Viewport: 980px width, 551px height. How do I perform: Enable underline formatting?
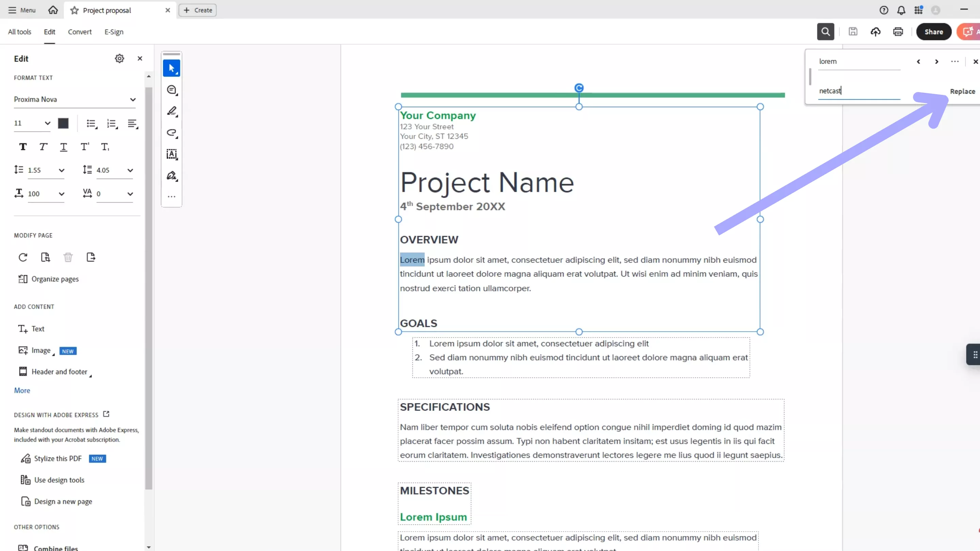[63, 147]
